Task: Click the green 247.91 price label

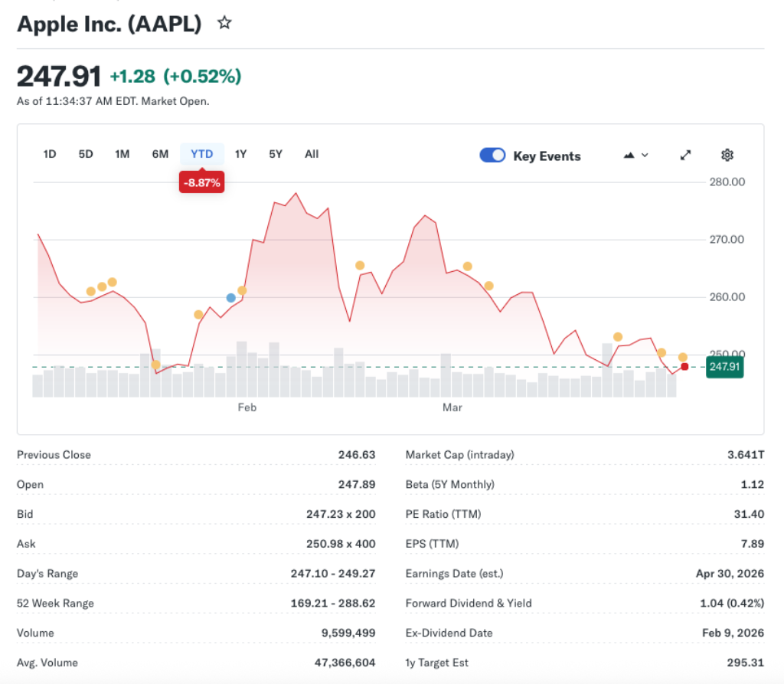Action: pyautogui.click(x=724, y=367)
